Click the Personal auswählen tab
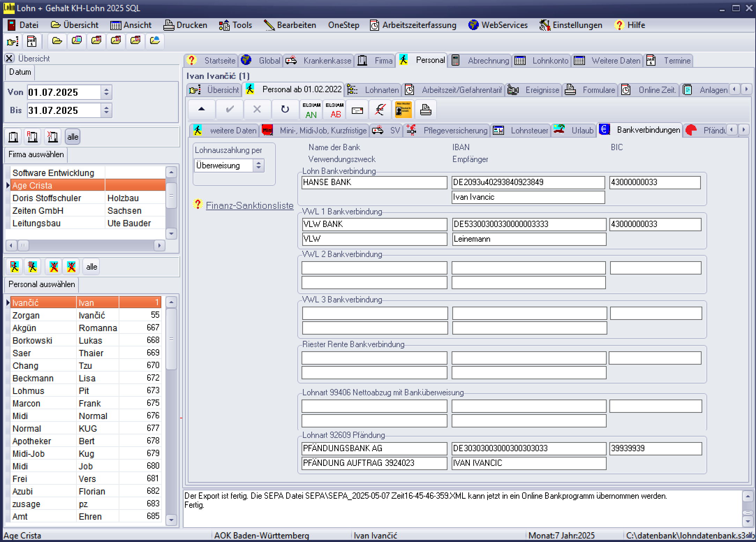756x542 pixels. coord(42,284)
